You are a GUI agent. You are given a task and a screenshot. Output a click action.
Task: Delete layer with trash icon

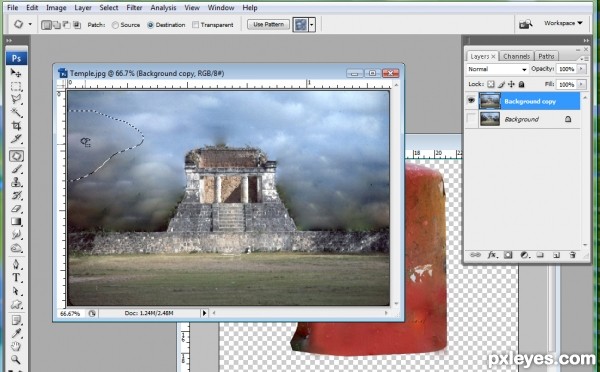point(572,255)
